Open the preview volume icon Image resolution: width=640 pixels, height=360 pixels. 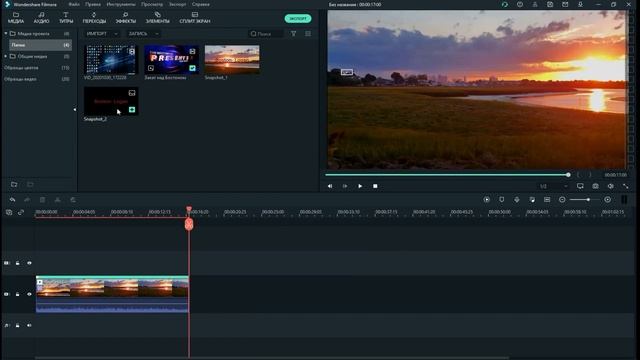tap(611, 186)
